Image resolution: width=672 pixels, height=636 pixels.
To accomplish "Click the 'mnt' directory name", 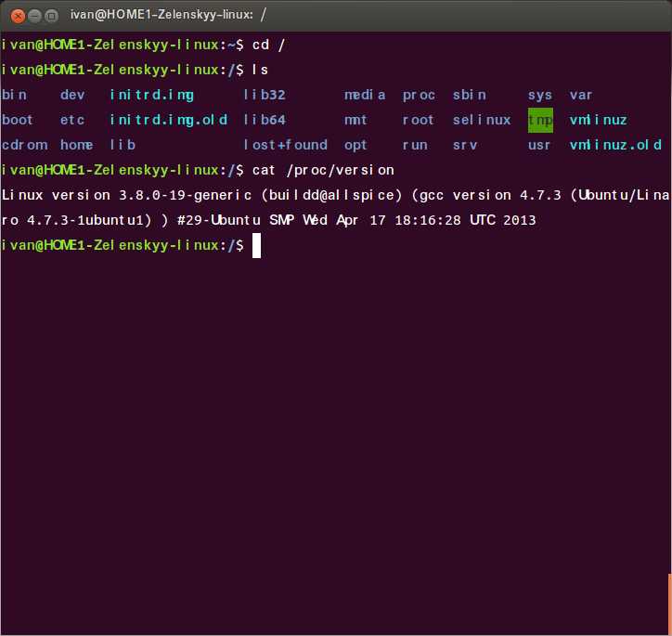I will [x=355, y=120].
